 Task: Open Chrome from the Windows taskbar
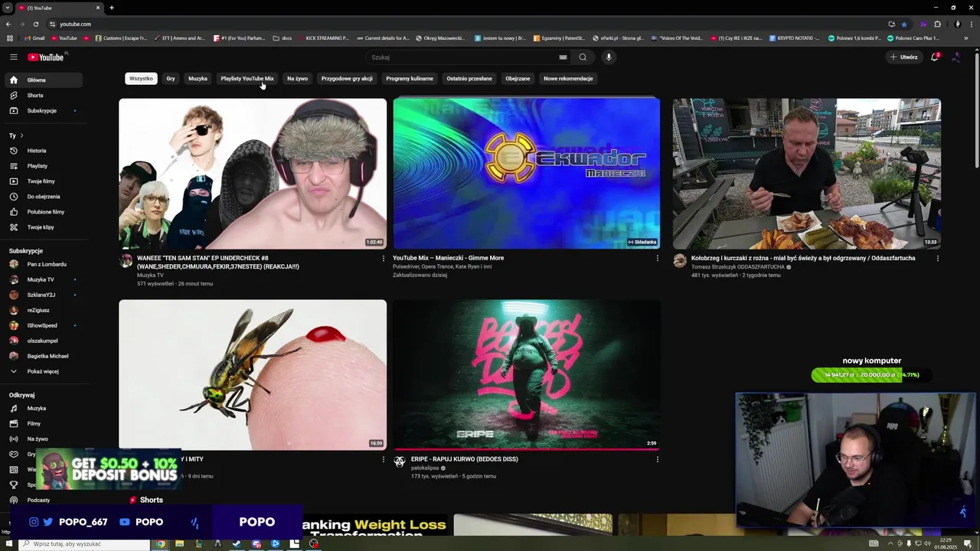pos(160,544)
